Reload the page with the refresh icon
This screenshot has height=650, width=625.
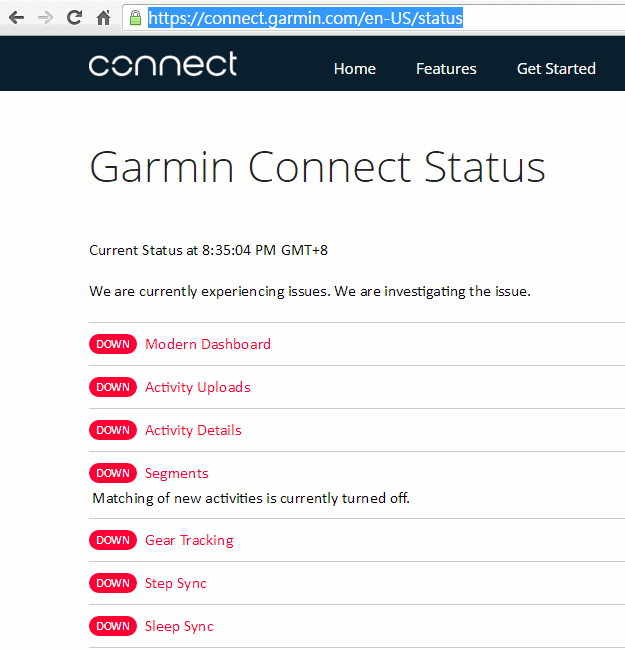pos(75,17)
